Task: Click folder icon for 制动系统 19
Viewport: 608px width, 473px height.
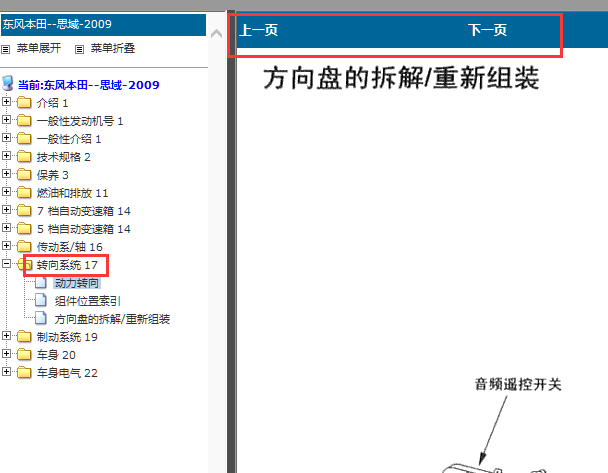Action: [24, 337]
